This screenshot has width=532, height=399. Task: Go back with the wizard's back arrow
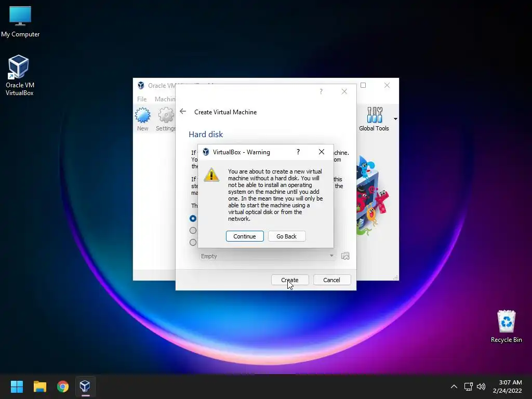coord(183,112)
